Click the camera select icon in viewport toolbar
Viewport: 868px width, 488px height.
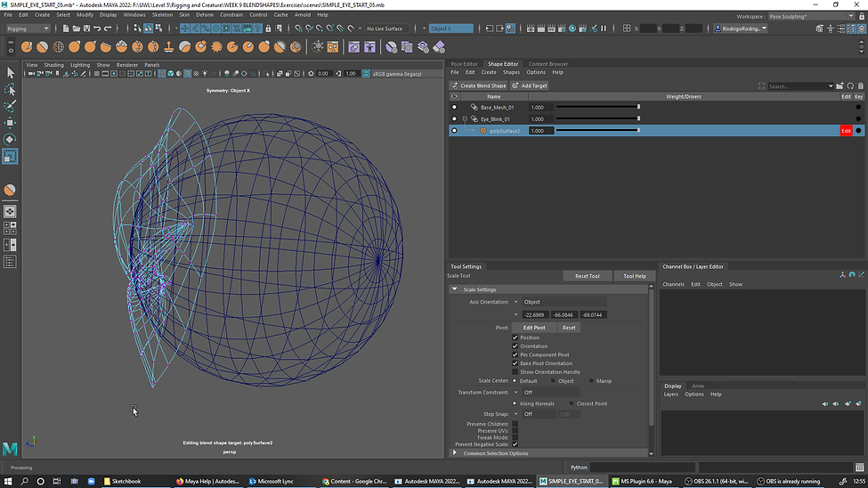pyautogui.click(x=31, y=74)
